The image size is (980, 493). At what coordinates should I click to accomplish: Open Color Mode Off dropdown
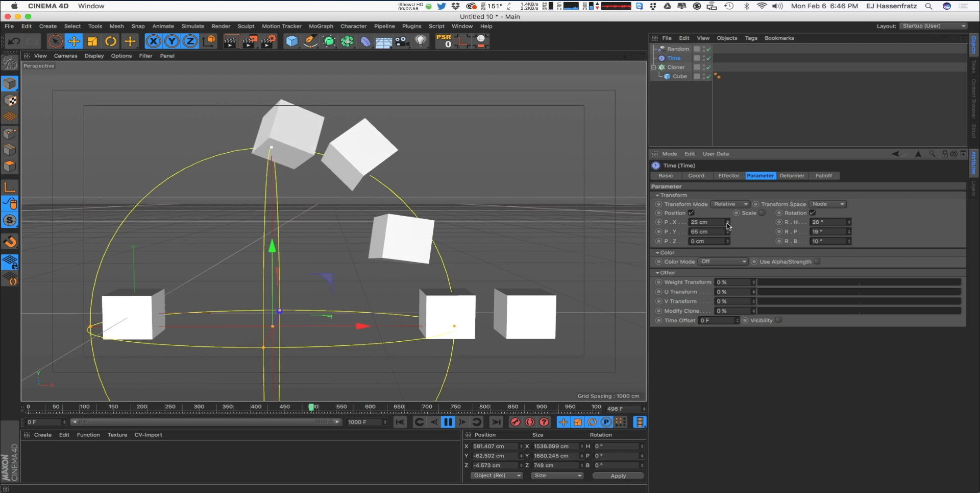(723, 262)
